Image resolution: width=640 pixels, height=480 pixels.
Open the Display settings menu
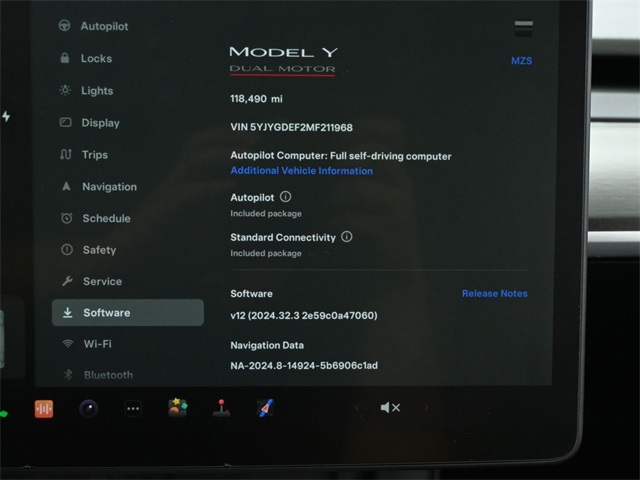pos(90,123)
